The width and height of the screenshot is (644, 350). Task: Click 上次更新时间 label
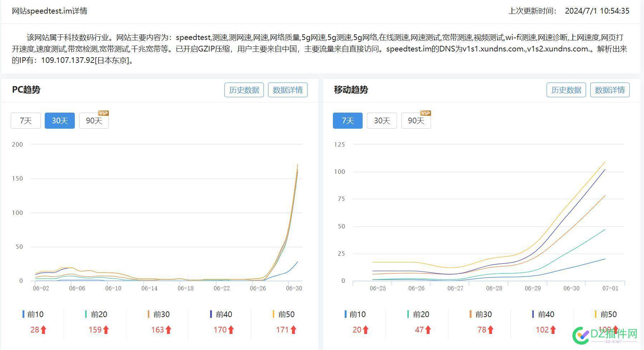[x=532, y=11]
